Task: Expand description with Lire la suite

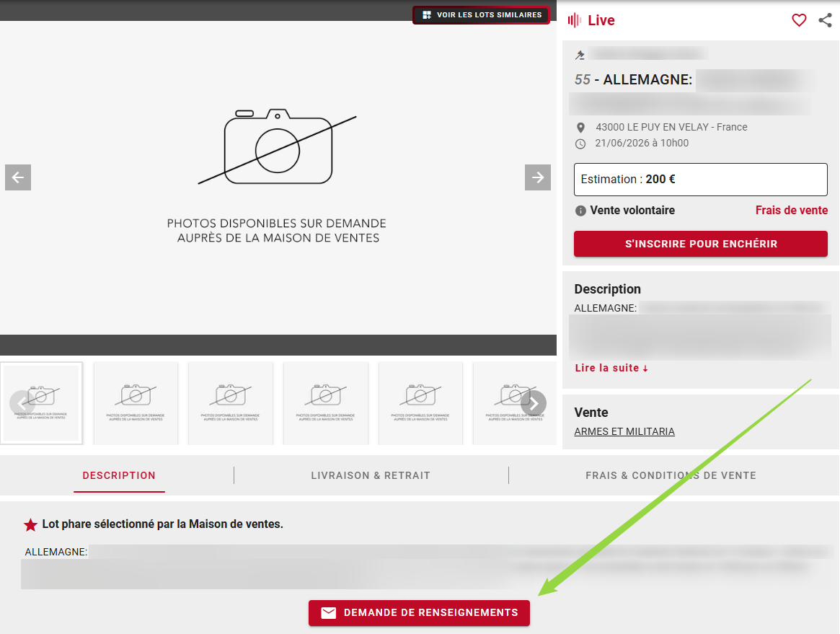Action: [x=611, y=368]
